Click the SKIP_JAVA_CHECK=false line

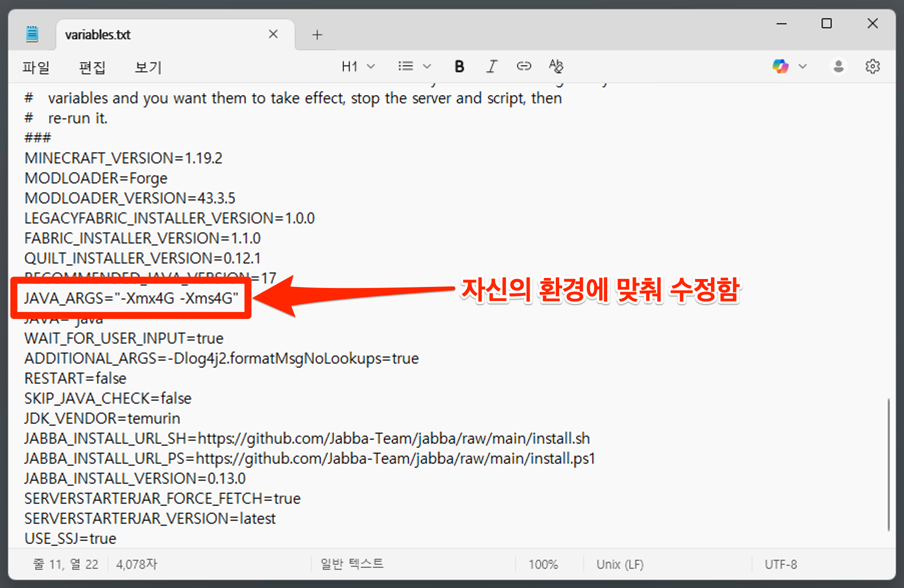point(108,399)
